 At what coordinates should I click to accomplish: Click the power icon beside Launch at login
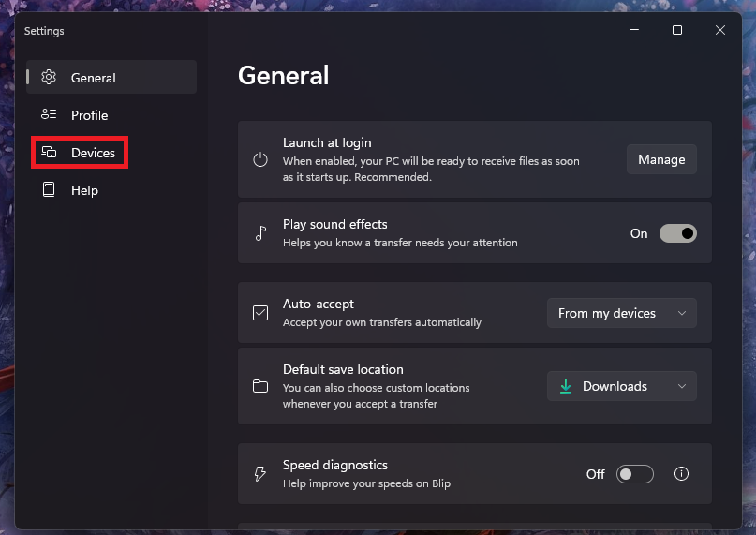[260, 159]
